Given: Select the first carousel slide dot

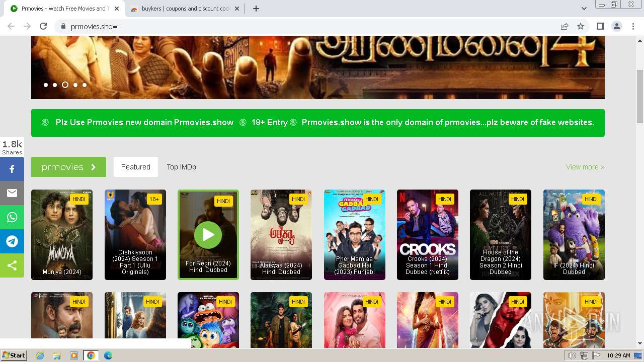Looking at the screenshot, I should [x=46, y=85].
